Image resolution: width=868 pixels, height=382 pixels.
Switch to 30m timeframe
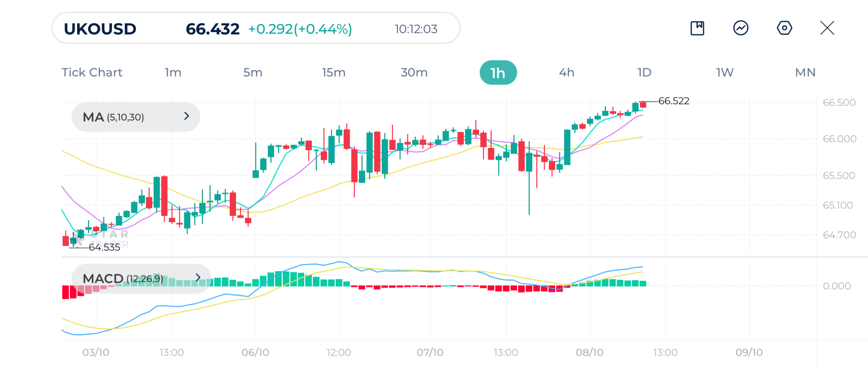point(414,72)
